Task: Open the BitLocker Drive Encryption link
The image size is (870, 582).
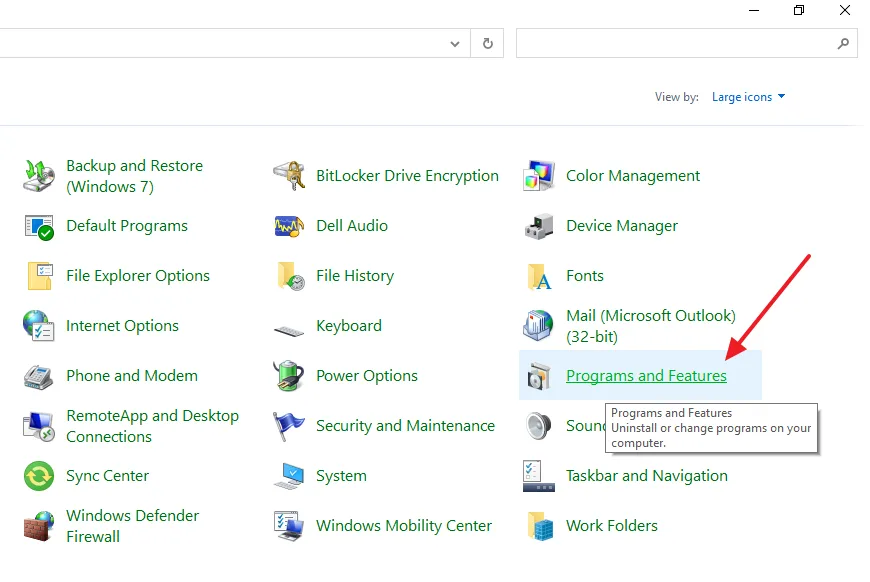Action: 407,176
